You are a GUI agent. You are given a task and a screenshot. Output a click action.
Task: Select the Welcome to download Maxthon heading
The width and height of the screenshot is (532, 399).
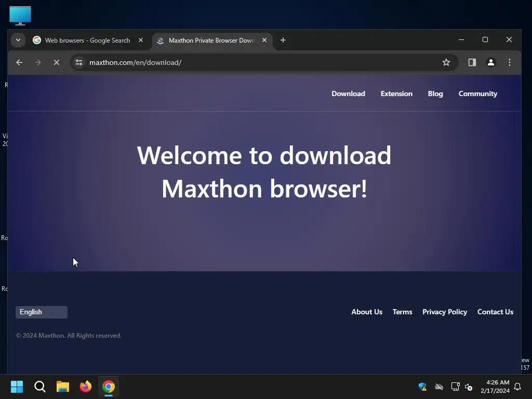[264, 171]
